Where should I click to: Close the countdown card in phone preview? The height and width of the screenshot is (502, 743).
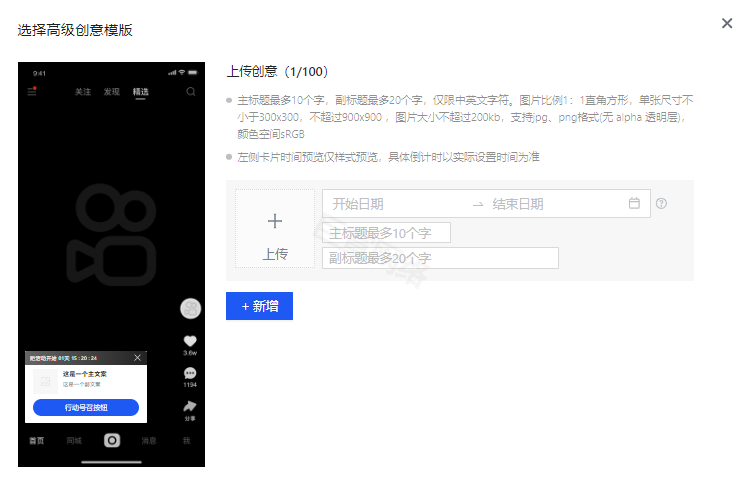click(137, 357)
